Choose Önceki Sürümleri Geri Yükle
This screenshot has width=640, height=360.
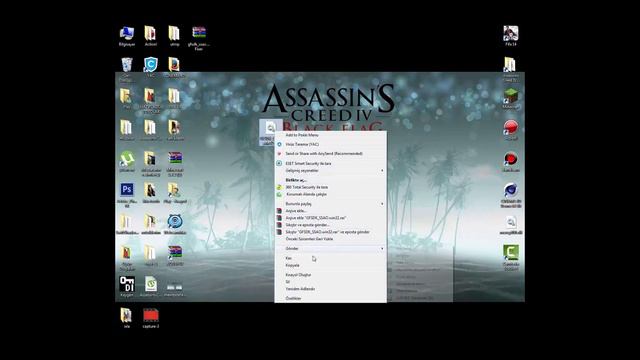330,239
